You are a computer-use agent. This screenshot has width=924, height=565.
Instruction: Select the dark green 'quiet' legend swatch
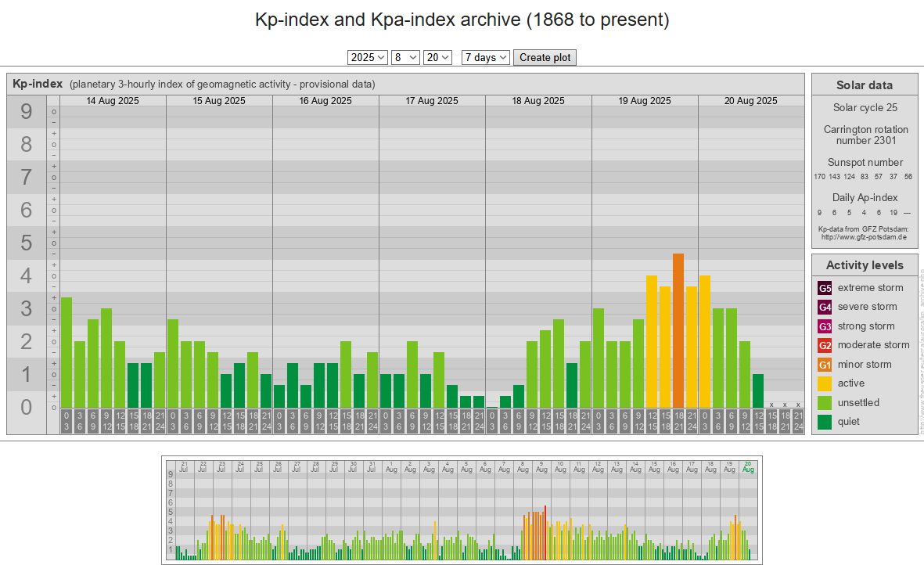tap(825, 422)
